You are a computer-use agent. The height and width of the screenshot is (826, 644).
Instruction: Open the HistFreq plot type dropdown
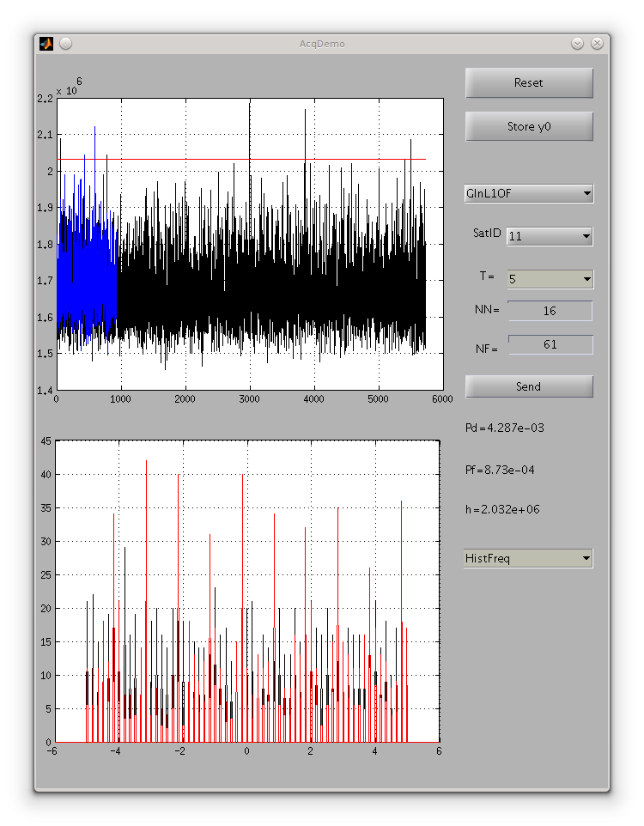[528, 559]
